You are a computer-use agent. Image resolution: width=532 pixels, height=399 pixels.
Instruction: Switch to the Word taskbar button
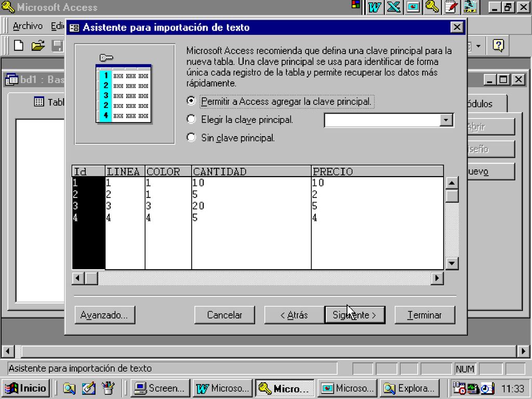pyautogui.click(x=222, y=388)
